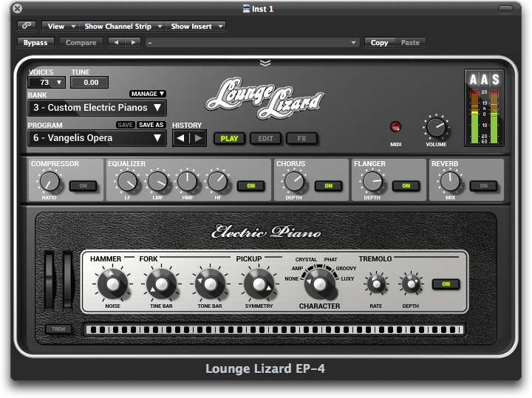Open the Voices dropdown showing 73
This screenshot has width=532, height=398.
point(47,83)
